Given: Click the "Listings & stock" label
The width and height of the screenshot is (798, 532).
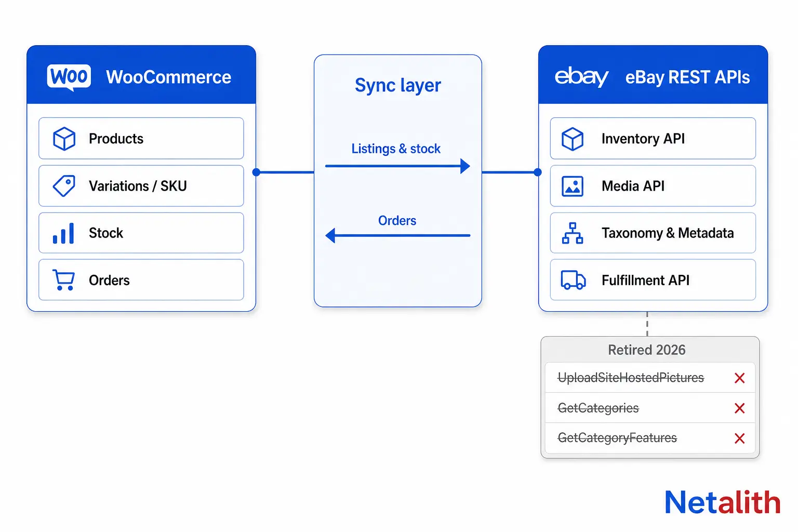Looking at the screenshot, I should point(396,149).
